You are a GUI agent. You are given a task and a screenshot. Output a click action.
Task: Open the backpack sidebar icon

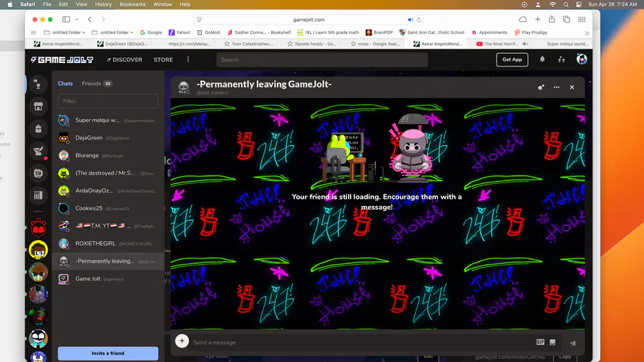pos(38,129)
